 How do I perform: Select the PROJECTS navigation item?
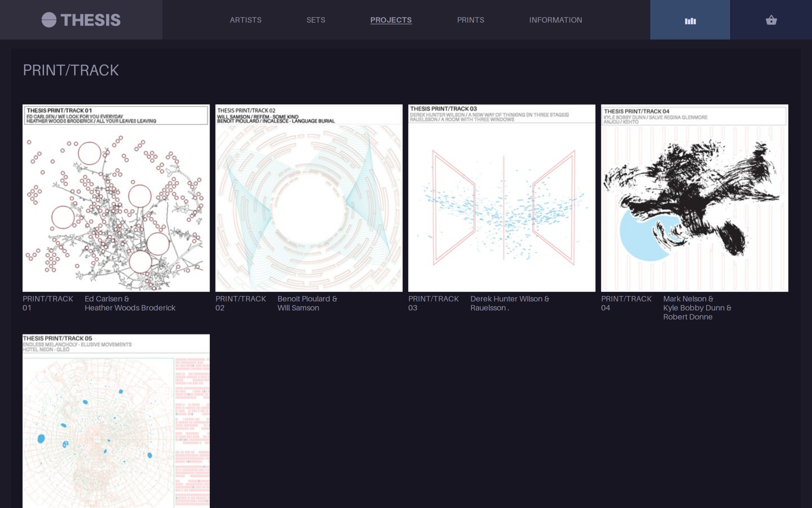tap(391, 20)
